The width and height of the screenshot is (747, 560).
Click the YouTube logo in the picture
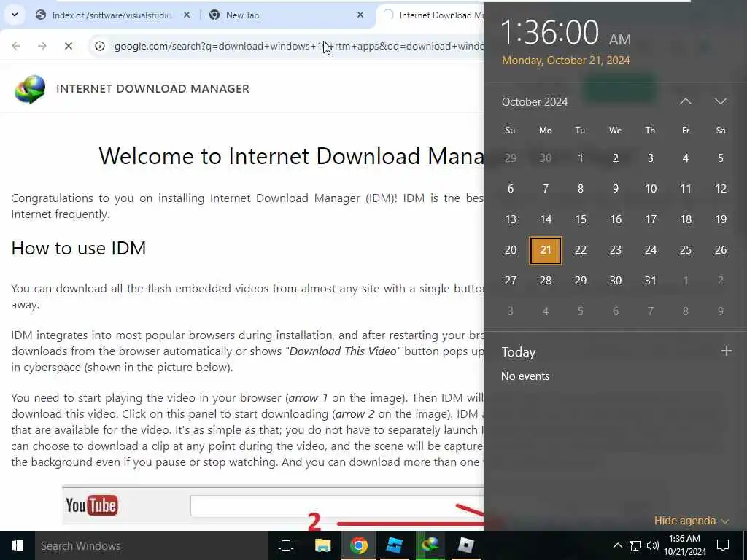[91, 505]
